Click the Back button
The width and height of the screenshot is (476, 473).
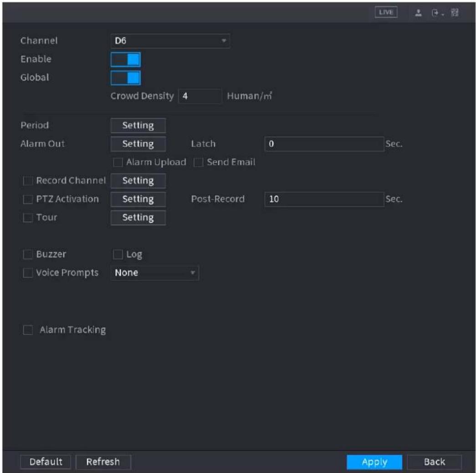point(435,462)
